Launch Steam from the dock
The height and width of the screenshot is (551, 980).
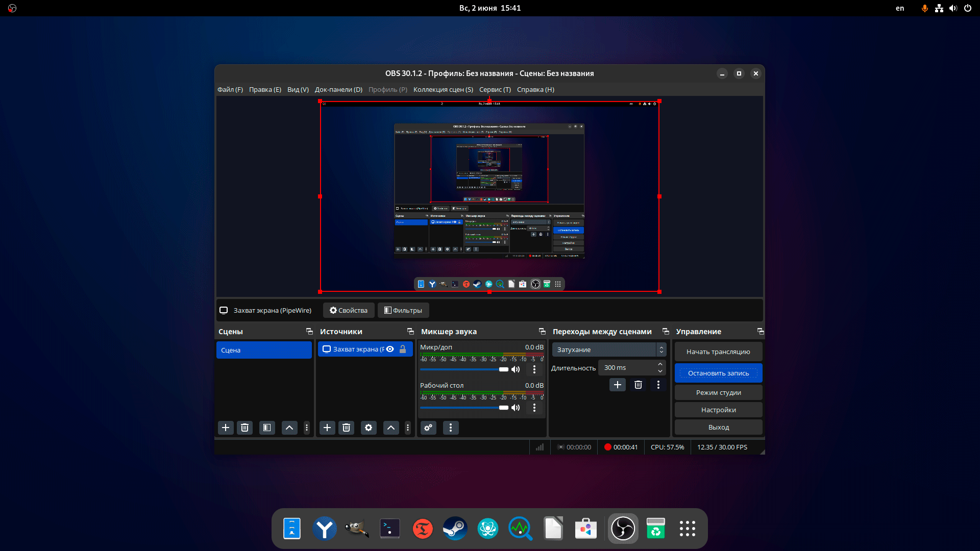455,529
